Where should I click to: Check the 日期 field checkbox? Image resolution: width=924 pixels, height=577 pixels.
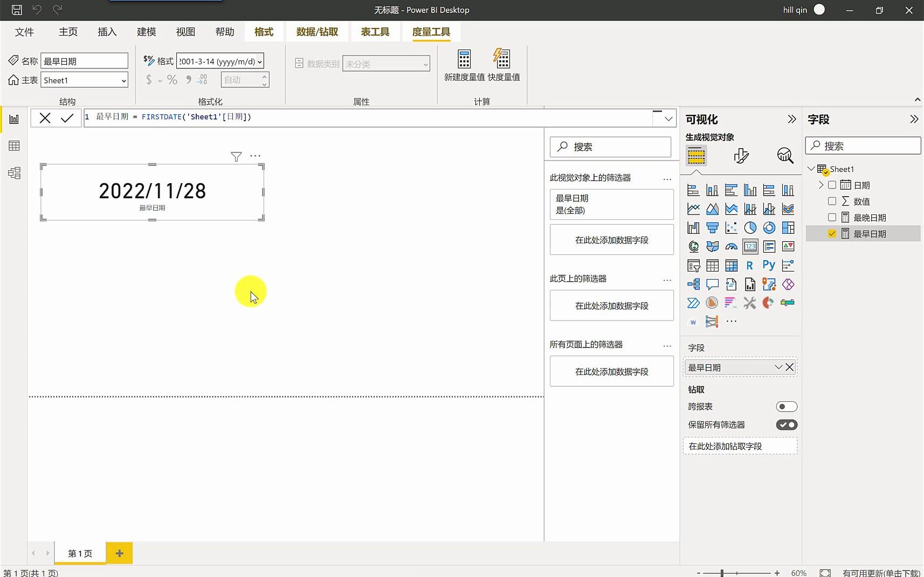pyautogui.click(x=832, y=185)
